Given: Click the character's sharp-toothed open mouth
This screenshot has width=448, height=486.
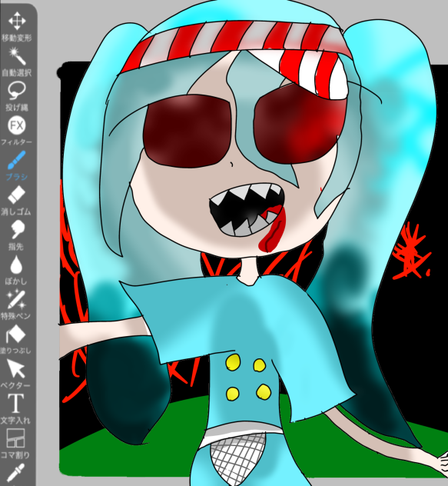Looking at the screenshot, I should (247, 211).
